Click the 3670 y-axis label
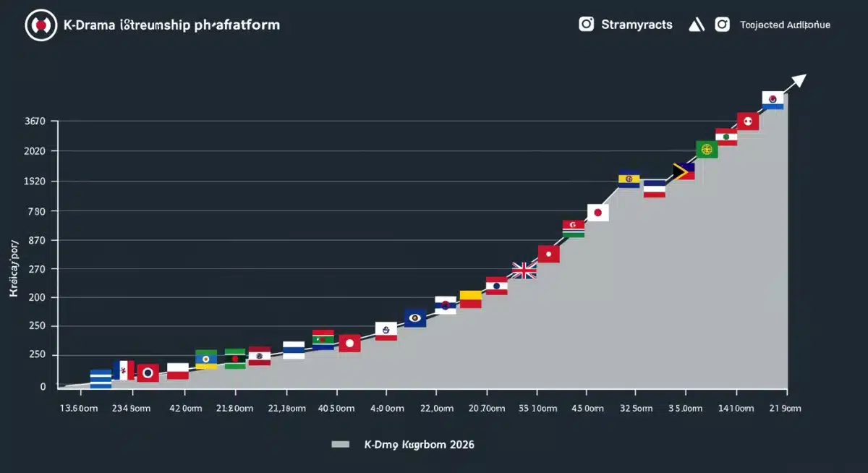The width and height of the screenshot is (868, 473). [35, 122]
